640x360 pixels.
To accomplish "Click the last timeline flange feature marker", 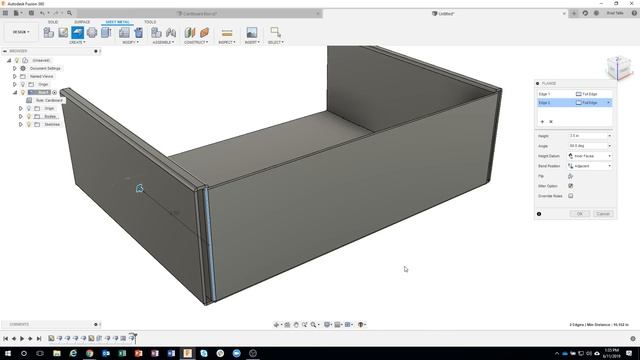I will 133,338.
